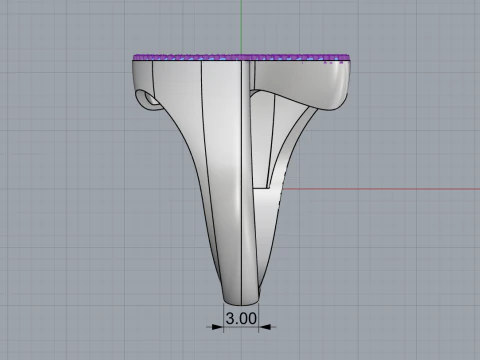Select the narrow bottom base of the ring
This screenshot has width=480, height=360.
pos(241,298)
